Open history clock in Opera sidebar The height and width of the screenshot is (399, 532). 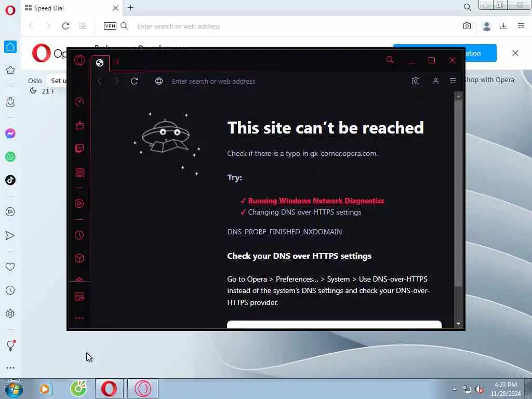[x=10, y=290]
